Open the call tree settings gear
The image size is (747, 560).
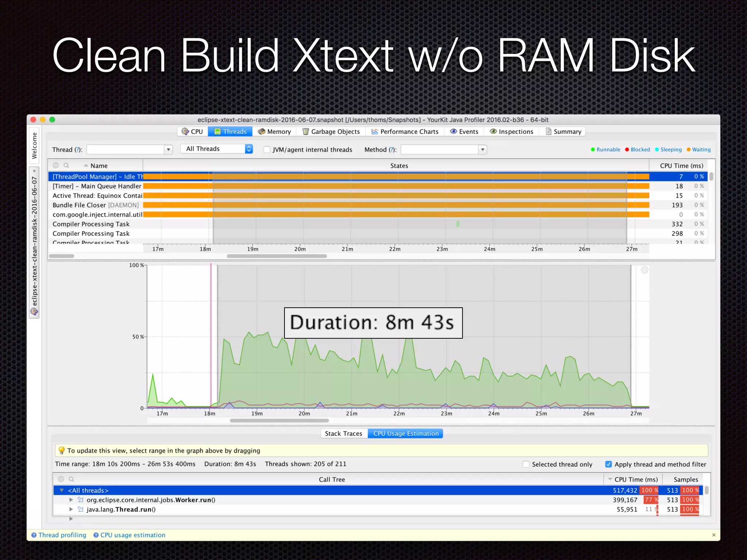pyautogui.click(x=61, y=479)
